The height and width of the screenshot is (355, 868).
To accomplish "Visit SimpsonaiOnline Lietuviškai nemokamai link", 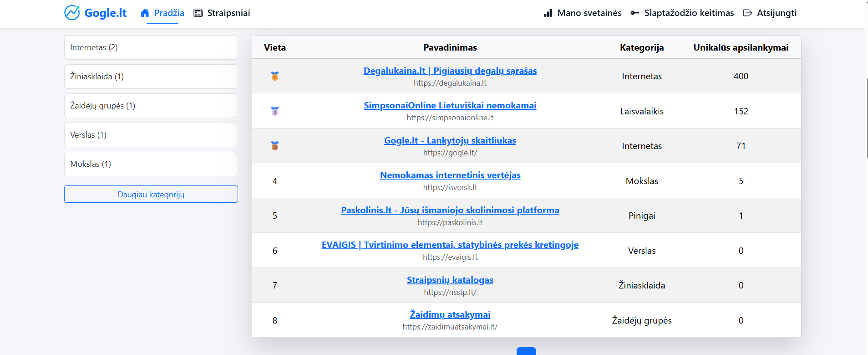I will coord(450,105).
